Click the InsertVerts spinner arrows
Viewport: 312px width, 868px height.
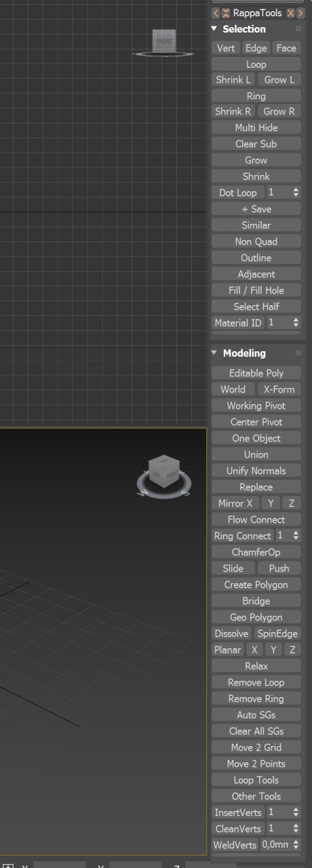pos(296,812)
